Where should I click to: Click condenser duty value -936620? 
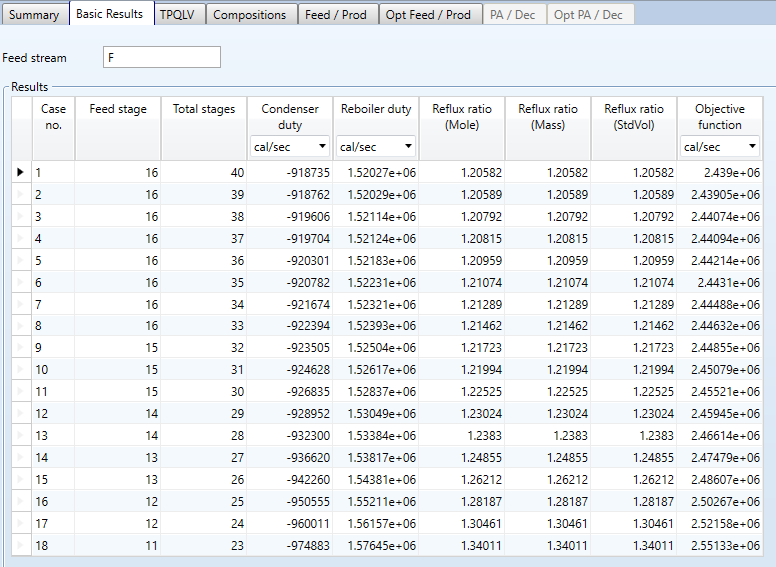coord(290,458)
